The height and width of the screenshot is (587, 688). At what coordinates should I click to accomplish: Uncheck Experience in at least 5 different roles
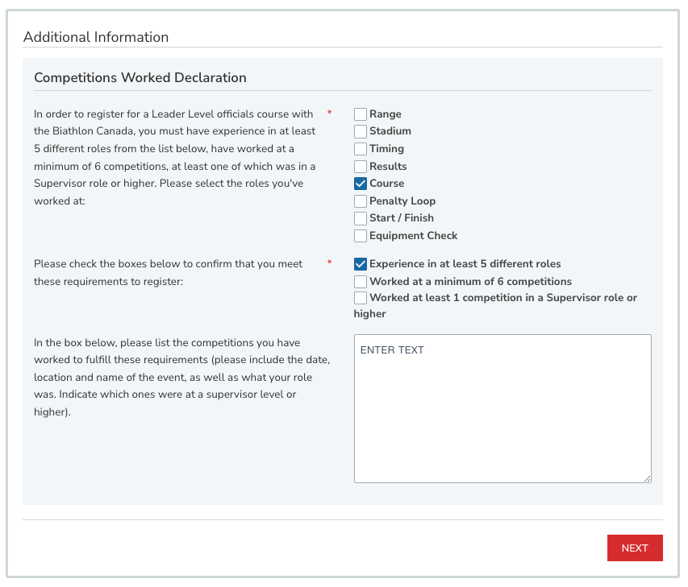[x=360, y=264]
